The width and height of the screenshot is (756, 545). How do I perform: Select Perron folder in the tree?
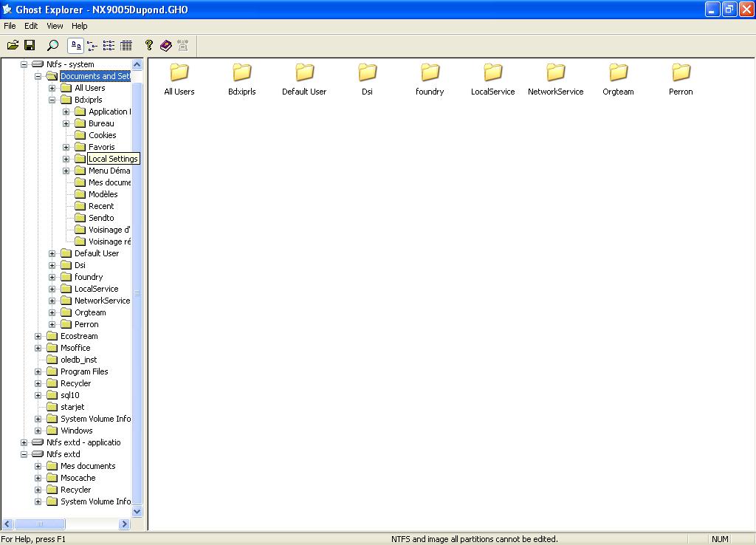point(86,324)
